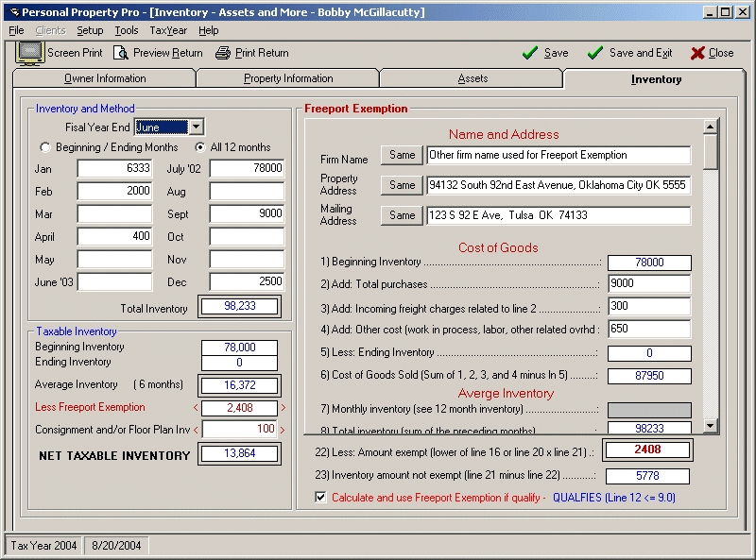Screen dimensions: 756x560
Task: Click the Mailing Address text field
Action: [x=558, y=215]
